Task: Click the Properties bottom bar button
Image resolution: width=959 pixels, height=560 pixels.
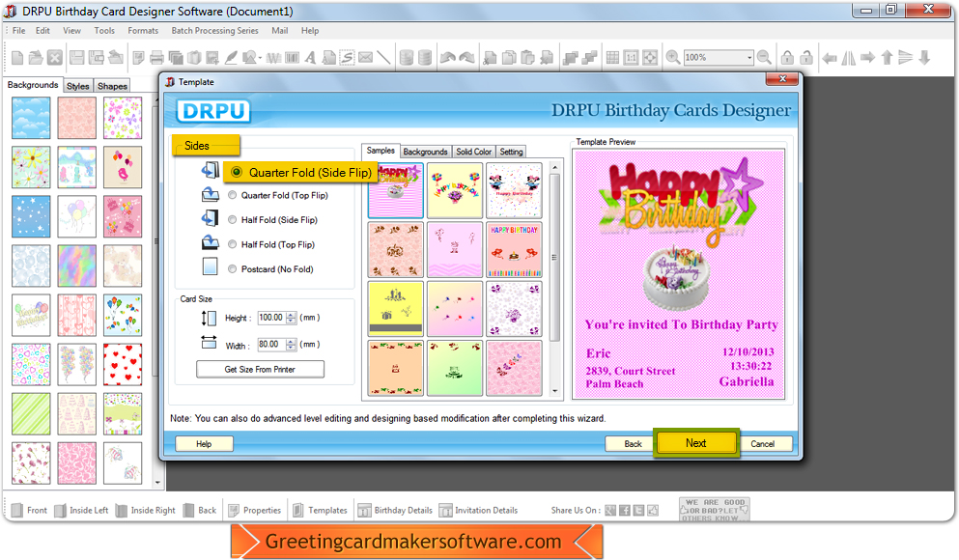Action: 254,511
